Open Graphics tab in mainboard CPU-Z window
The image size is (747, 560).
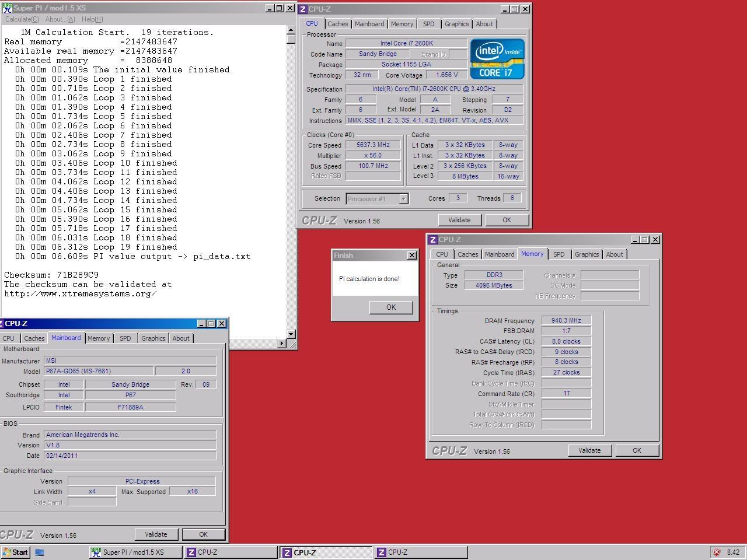point(153,338)
